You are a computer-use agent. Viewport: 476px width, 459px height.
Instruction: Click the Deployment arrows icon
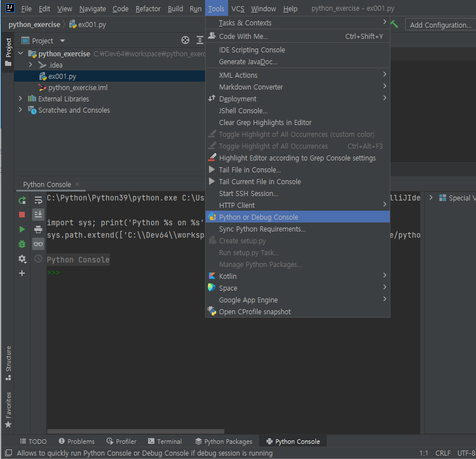[212, 99]
